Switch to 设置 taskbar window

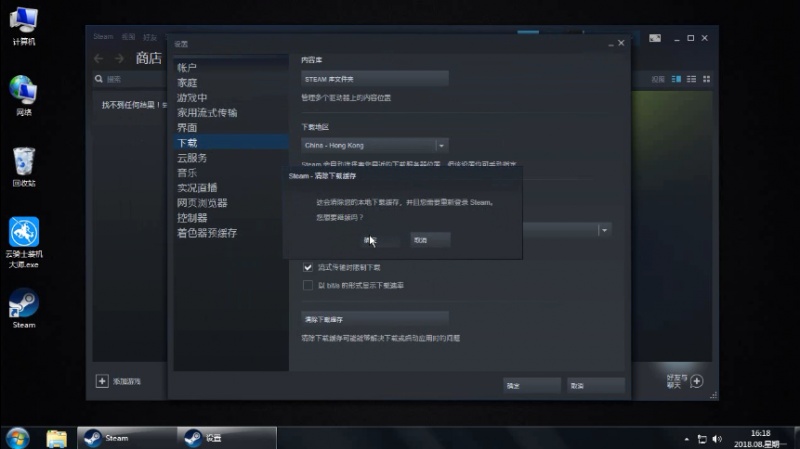pyautogui.click(x=227, y=438)
